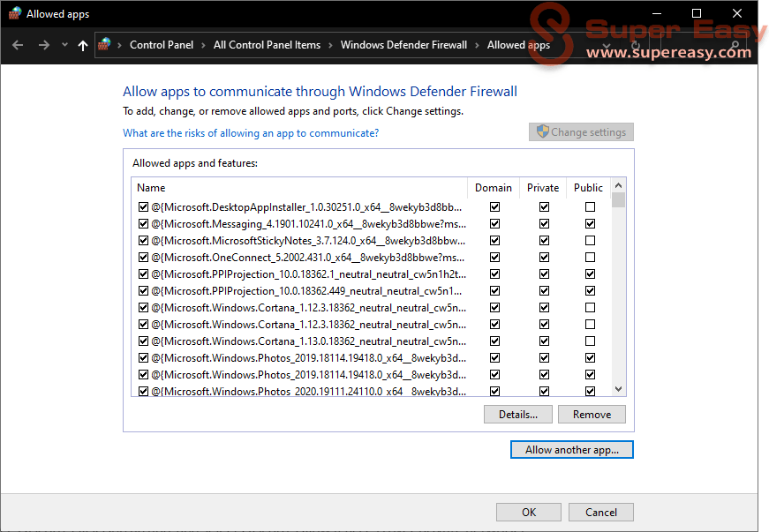Expand the chevron after Control Panel breadcrumb
Viewport: 769px width, 532px height.
pyautogui.click(x=203, y=45)
